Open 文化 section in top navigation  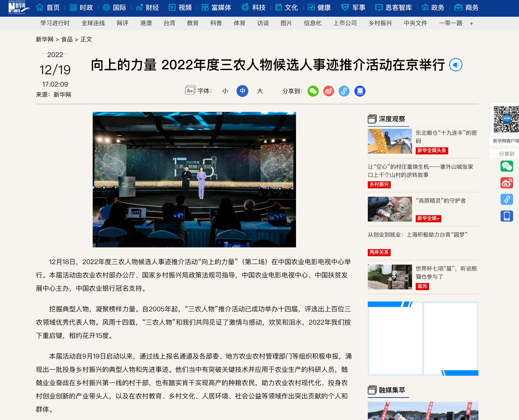287,8
